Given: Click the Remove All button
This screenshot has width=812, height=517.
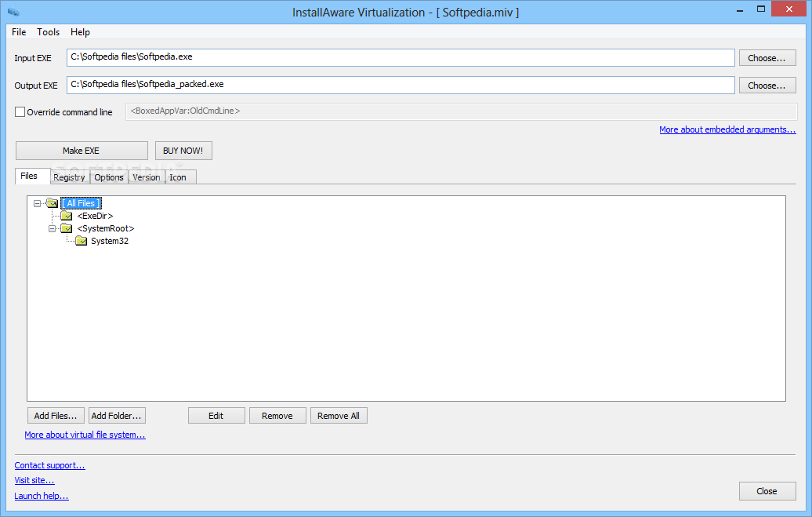Looking at the screenshot, I should pyautogui.click(x=338, y=416).
